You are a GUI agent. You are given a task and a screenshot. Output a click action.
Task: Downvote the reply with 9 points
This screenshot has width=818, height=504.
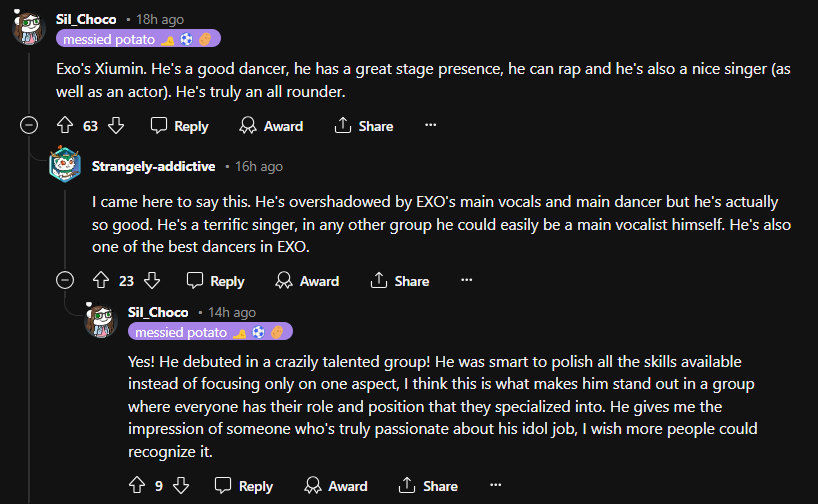point(181,486)
